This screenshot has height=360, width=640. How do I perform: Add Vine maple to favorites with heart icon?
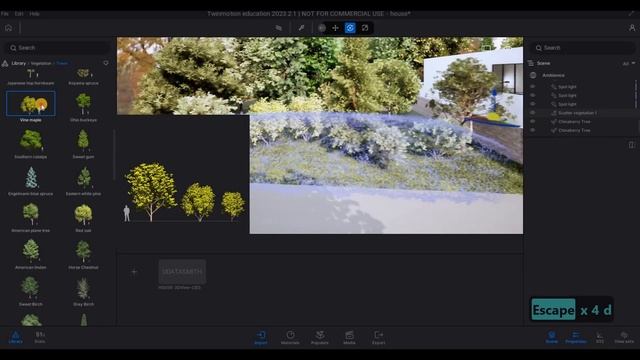(x=106, y=63)
